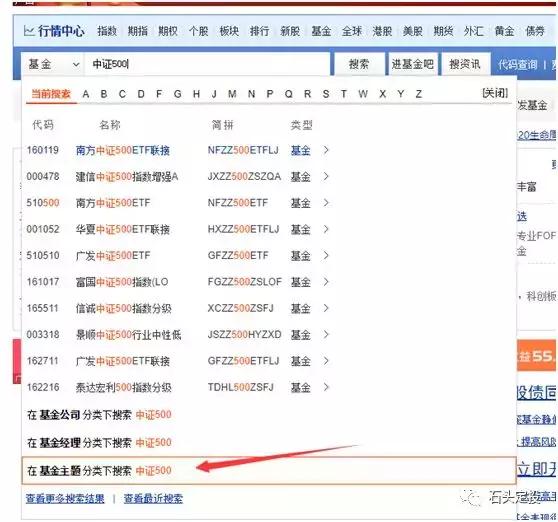Expand arrow for 景顺中证500行业中性低 row
The width and height of the screenshot is (558, 522).
326,334
